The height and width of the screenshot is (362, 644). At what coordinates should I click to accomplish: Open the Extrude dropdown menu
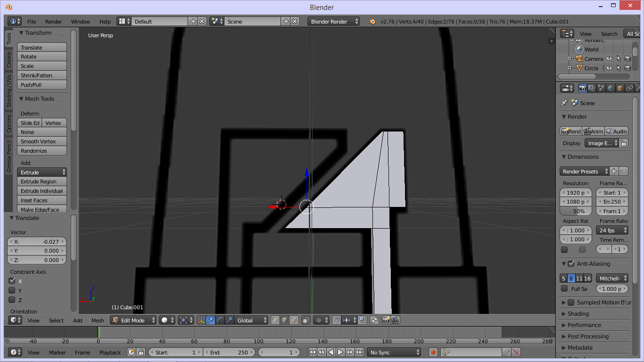pos(42,172)
